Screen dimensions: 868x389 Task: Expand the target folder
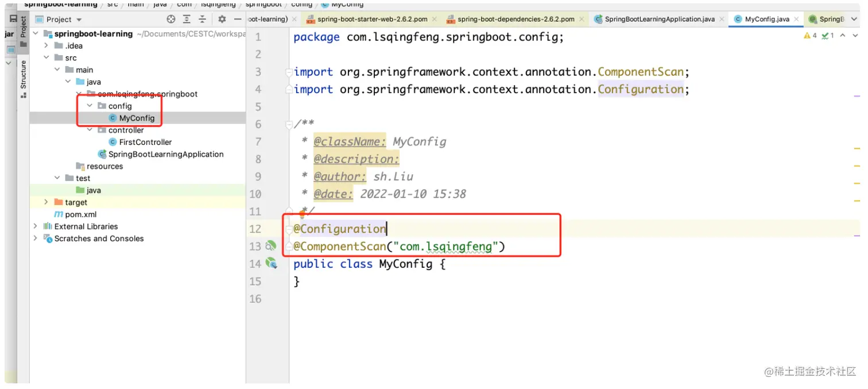(46, 202)
